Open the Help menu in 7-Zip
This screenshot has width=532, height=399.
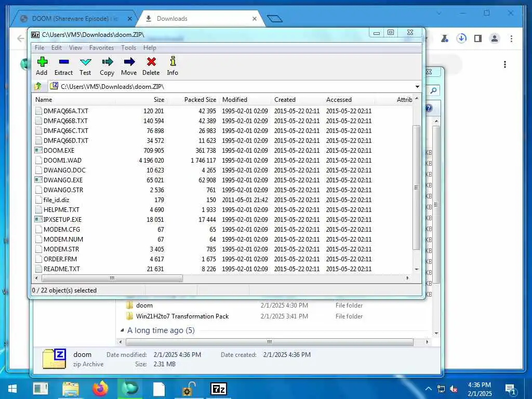click(150, 48)
